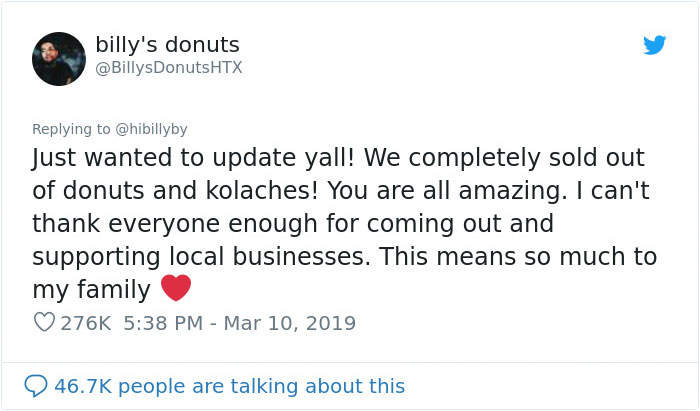700x411 pixels.
Task: Click the words "my family" in the tweet
Action: click(91, 289)
